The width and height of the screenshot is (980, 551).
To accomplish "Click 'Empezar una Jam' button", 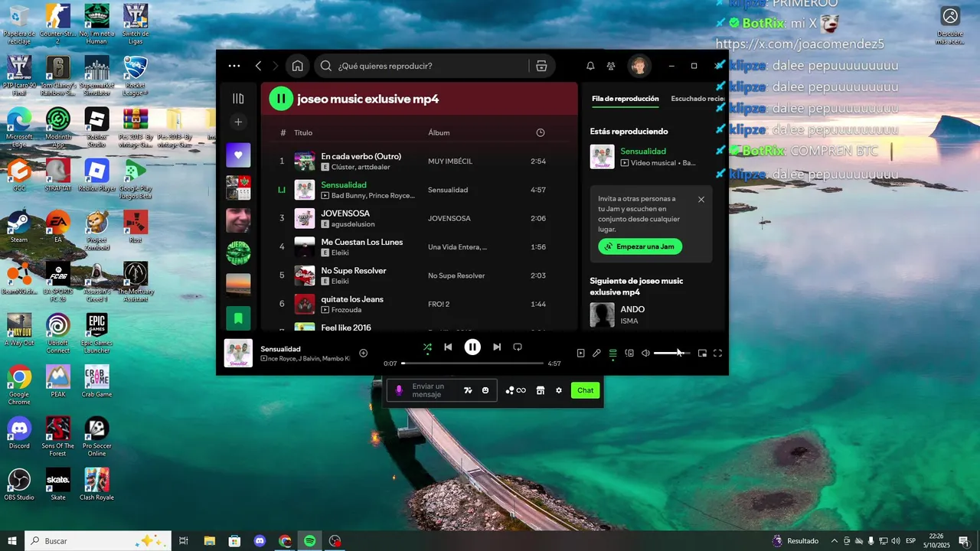I will point(640,246).
